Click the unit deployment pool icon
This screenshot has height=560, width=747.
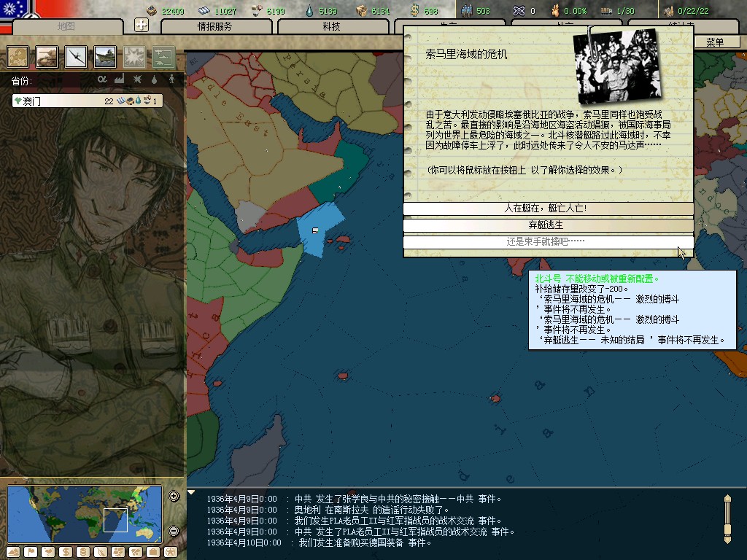pyautogui.click(x=163, y=57)
